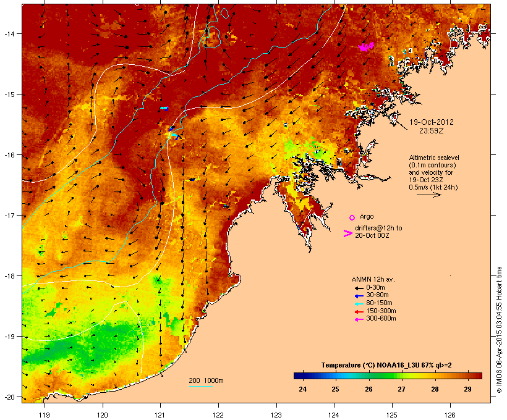Click the 'Altimetric sealevel' caption line

tap(434, 157)
